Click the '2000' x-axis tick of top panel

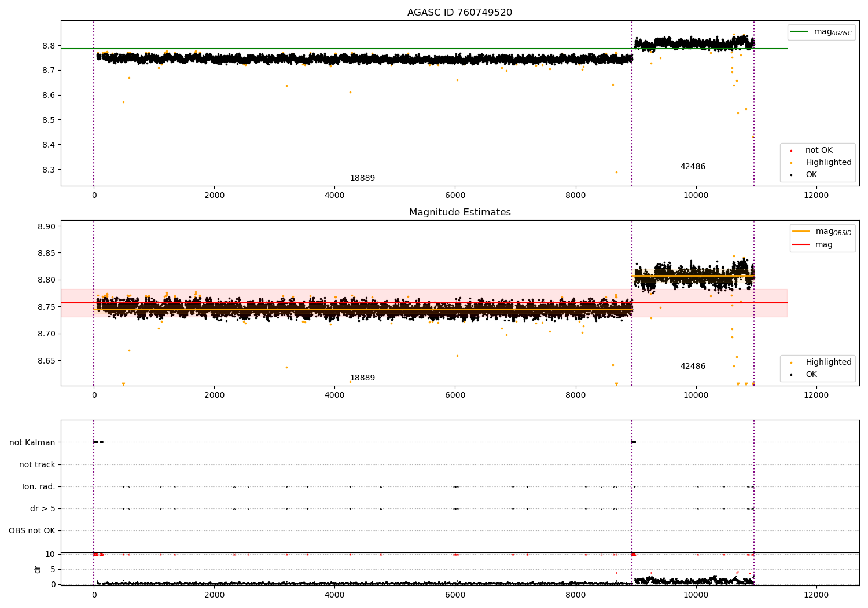pos(214,196)
